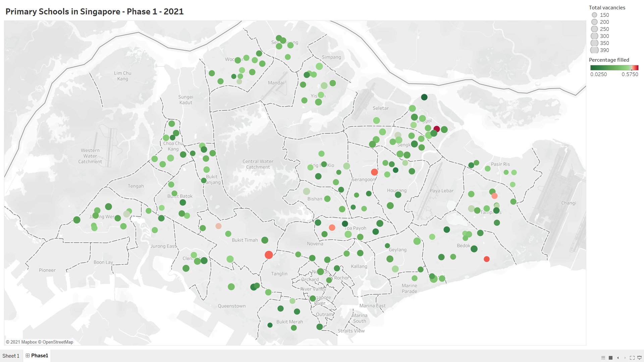Select the 300 vacancies legend entry

[604, 36]
